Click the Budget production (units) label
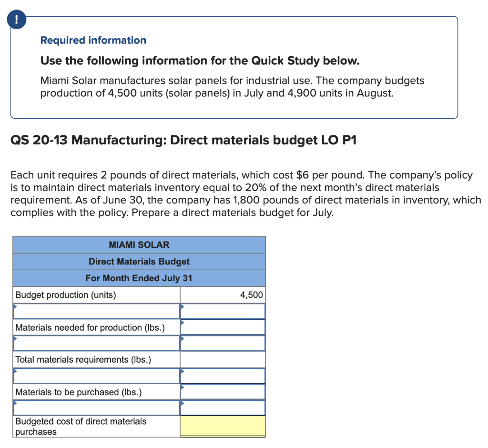Viewport: 488px width, 448px height. click(x=66, y=295)
